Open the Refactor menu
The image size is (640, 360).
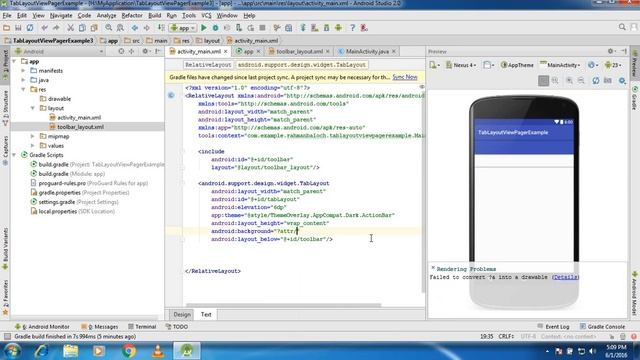tap(132, 16)
